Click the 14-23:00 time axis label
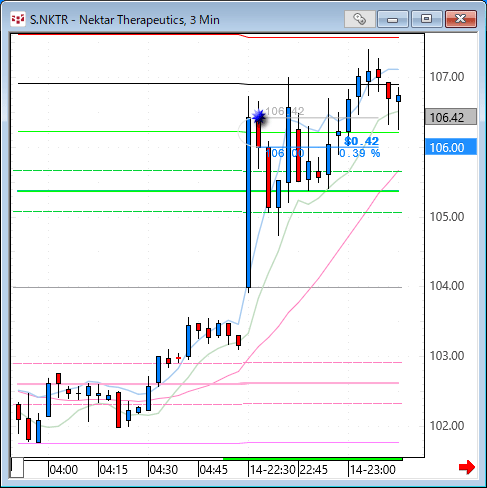The width and height of the screenshot is (487, 488). coord(373,470)
